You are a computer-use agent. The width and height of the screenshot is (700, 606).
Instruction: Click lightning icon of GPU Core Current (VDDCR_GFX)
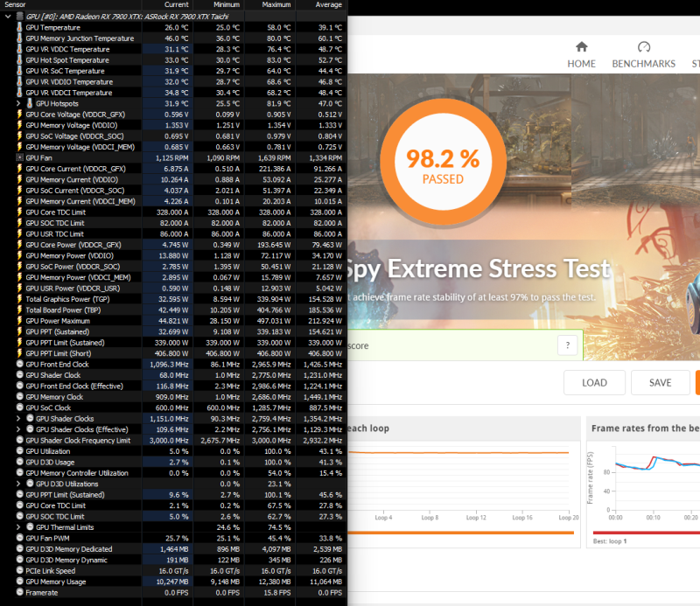[19, 168]
